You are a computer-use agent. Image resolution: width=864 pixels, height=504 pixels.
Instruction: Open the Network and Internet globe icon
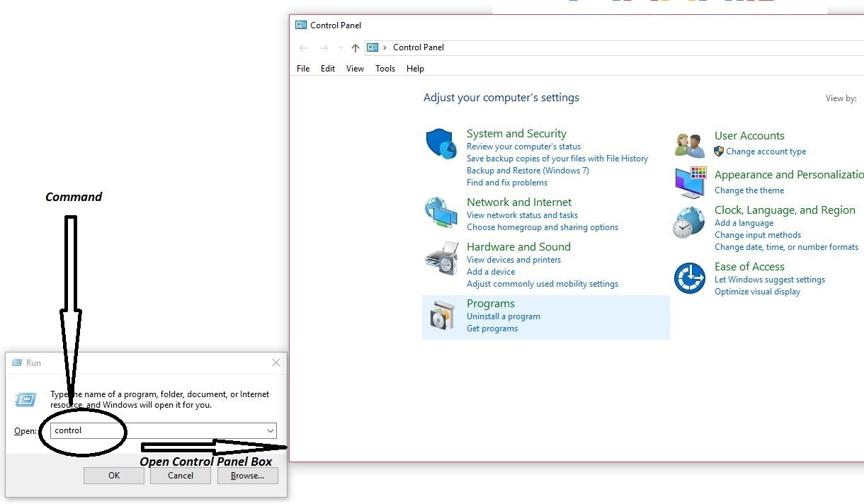click(x=440, y=213)
